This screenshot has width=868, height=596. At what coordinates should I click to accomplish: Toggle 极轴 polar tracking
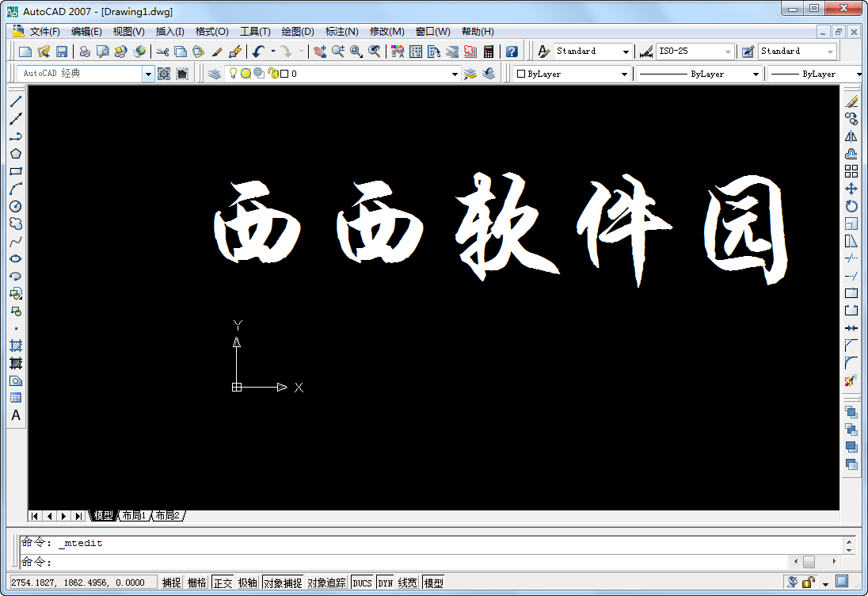coord(247,583)
